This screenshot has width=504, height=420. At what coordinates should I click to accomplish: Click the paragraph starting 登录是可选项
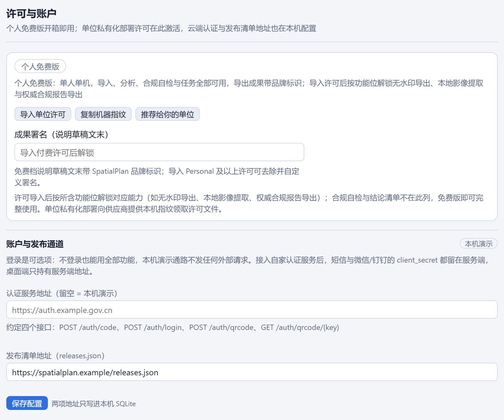point(248,266)
